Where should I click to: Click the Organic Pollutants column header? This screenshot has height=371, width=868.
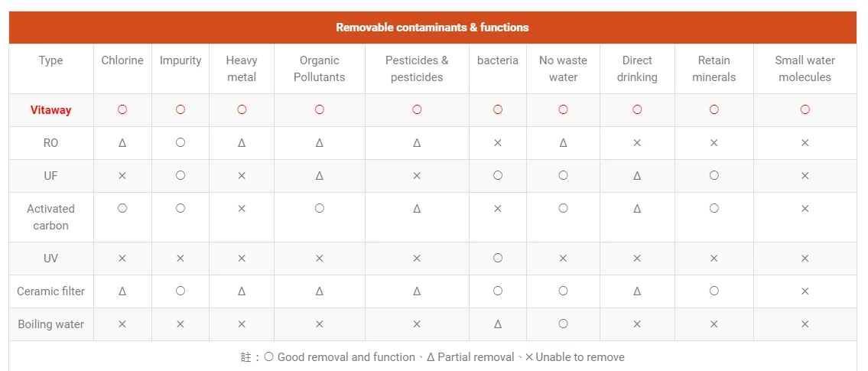(x=320, y=69)
